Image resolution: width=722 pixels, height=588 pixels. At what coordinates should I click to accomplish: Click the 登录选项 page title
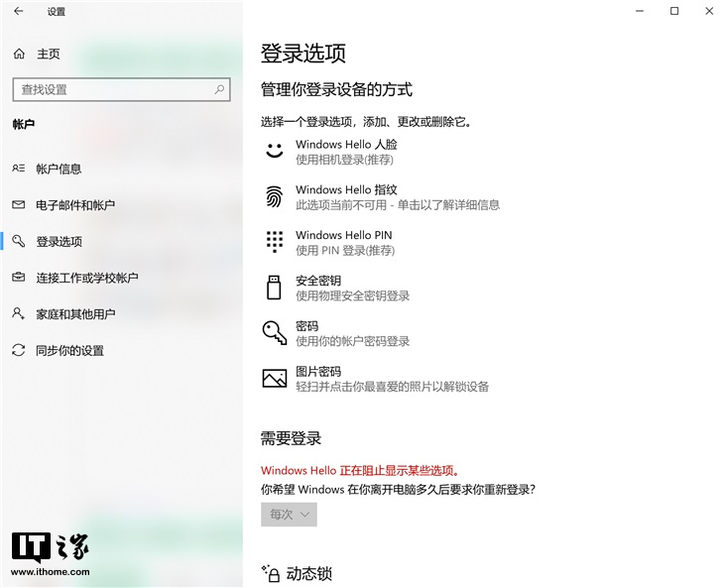coord(303,53)
